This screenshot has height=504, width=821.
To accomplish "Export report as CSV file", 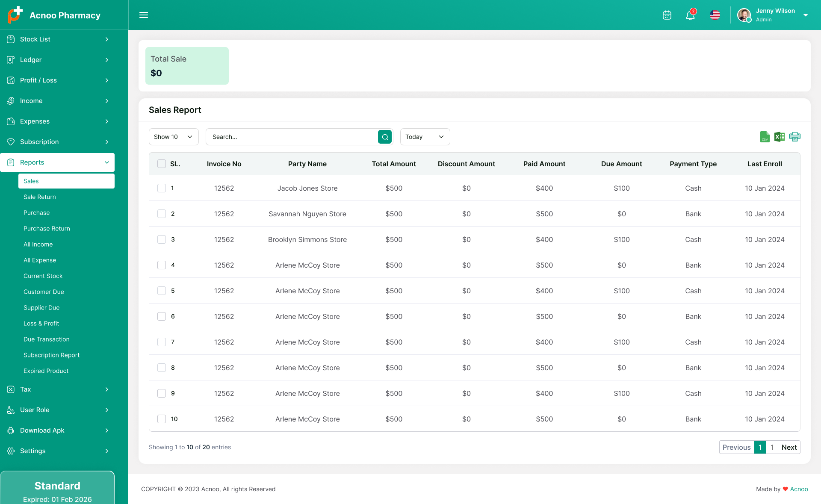I will pyautogui.click(x=765, y=137).
